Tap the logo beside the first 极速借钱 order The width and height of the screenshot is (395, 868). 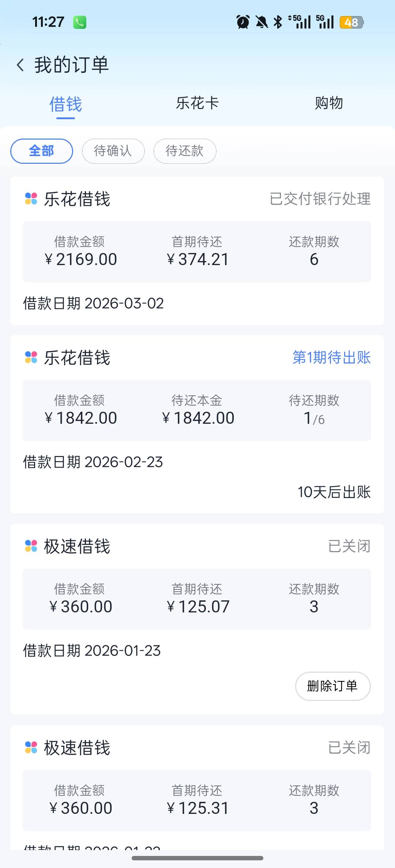[31, 546]
